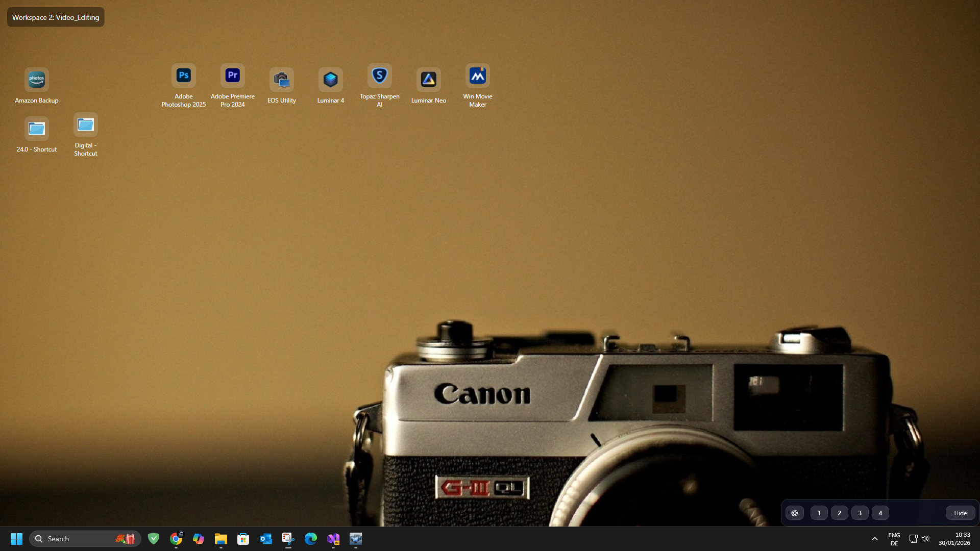The image size is (980, 551).
Task: Launch Luminar 4
Action: point(330,79)
